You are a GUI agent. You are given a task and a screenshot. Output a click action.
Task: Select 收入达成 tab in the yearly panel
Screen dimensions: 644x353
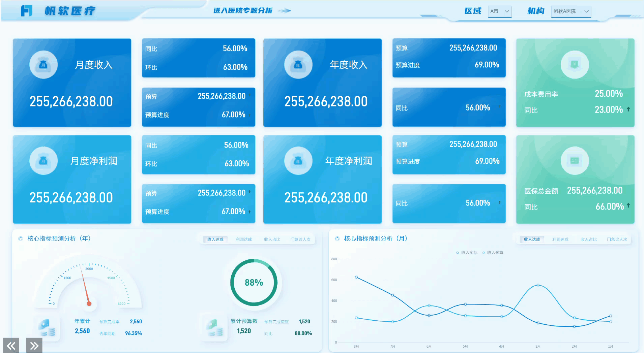click(215, 239)
